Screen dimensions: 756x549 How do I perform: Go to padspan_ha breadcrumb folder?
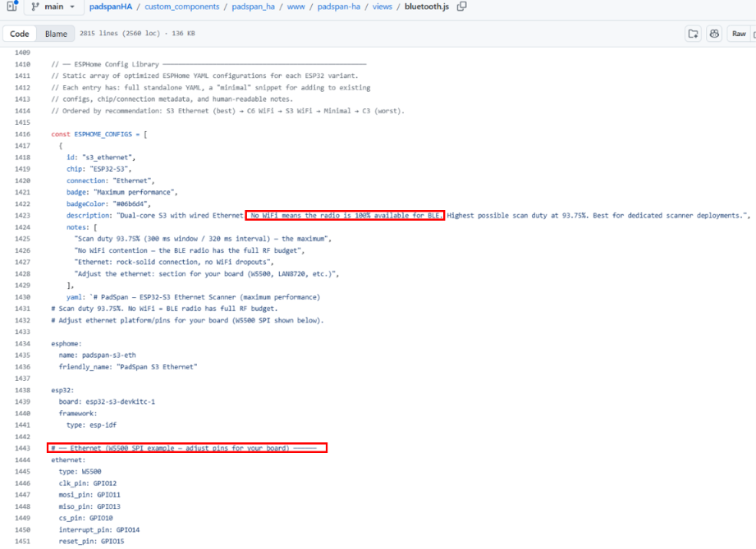point(253,7)
